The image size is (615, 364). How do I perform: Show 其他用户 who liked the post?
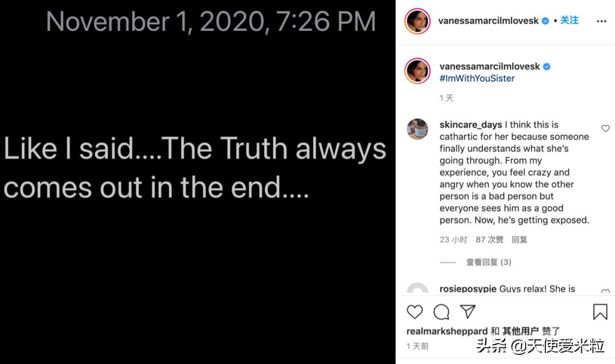[x=520, y=331]
